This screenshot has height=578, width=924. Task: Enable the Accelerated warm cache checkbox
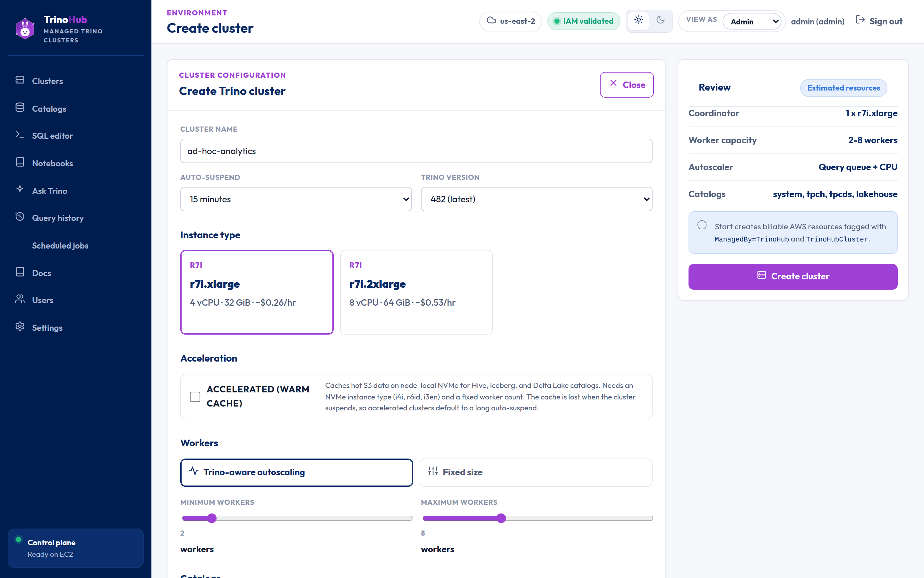(x=195, y=397)
